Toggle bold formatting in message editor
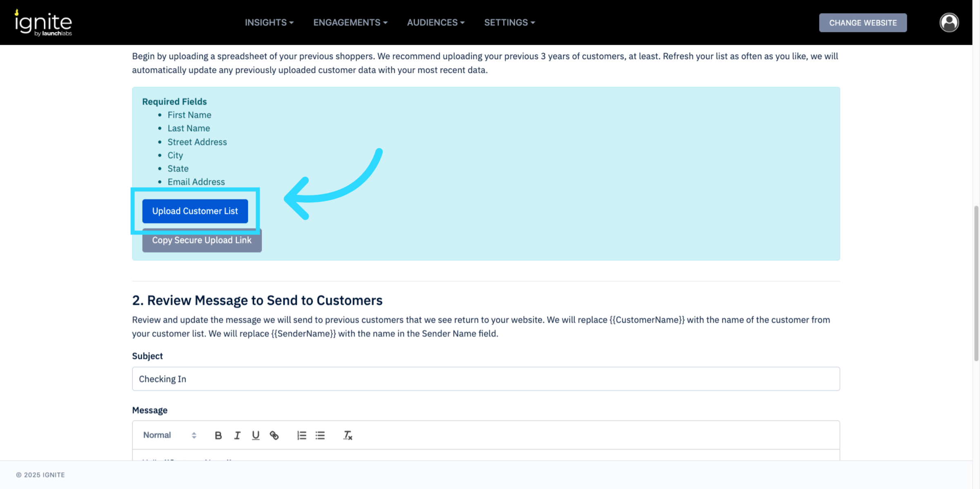 (x=218, y=435)
